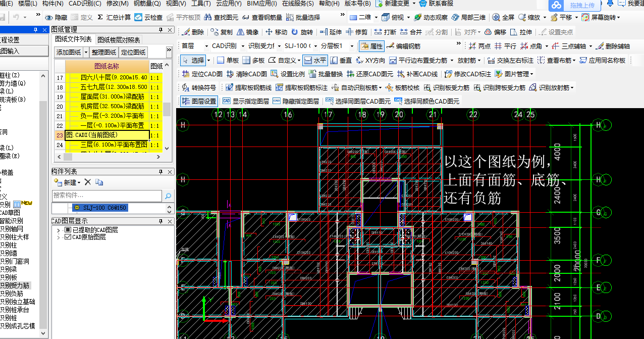The height and width of the screenshot is (339, 644).
Task: Toggle the 属性 properties panel
Action: (371, 46)
